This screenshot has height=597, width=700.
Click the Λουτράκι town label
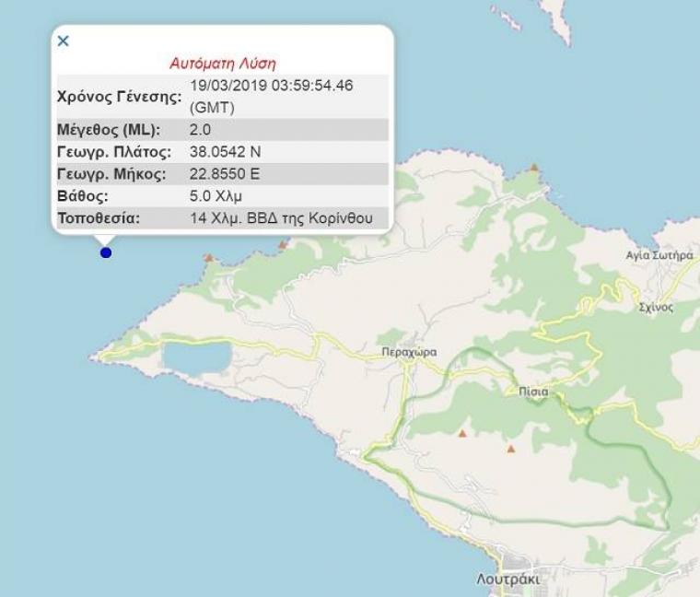[508, 579]
